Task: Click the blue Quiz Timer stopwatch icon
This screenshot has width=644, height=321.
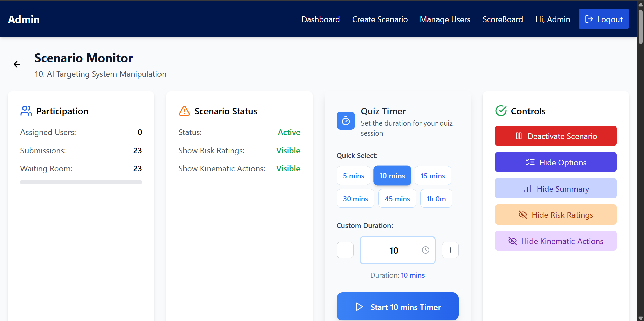Action: 346,121
